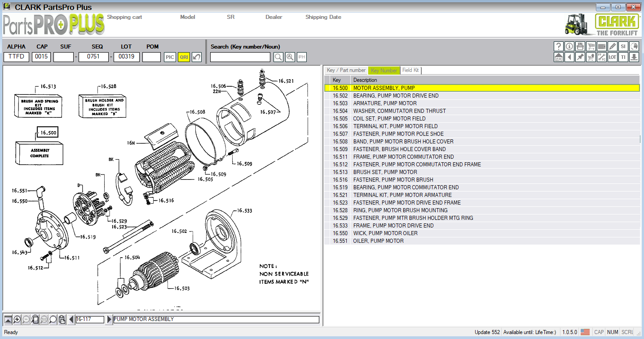Select row 16.519 BEARING, PUMP MOTOR COMMUTATOR END
The width and height of the screenshot is (644, 339).
tap(482, 187)
